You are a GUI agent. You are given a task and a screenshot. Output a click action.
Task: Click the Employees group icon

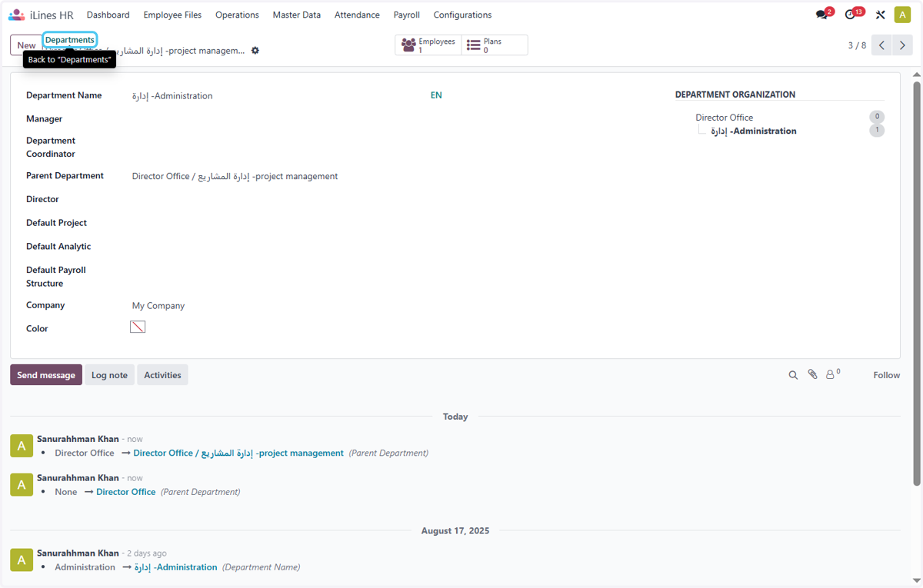(x=408, y=45)
